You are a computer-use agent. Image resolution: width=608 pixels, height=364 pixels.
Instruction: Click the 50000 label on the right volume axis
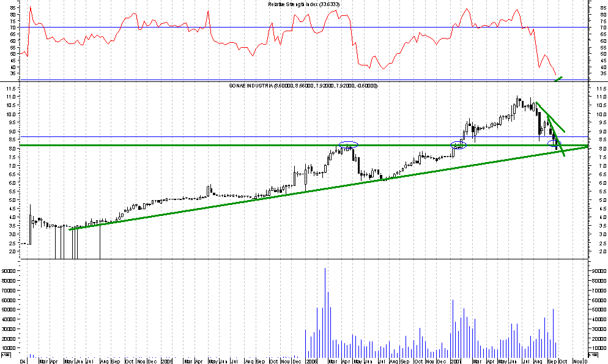coord(598,310)
